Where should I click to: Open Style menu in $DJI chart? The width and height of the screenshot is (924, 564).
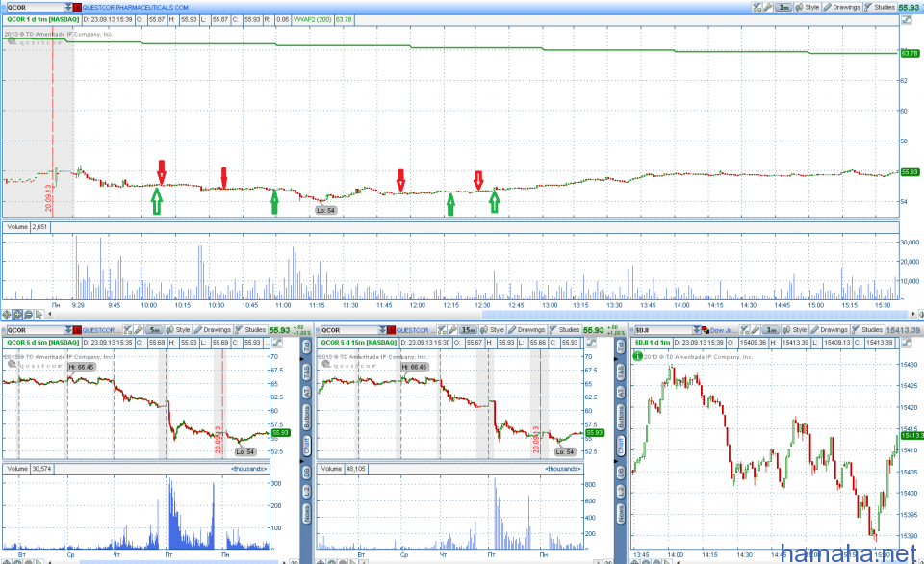click(794, 330)
